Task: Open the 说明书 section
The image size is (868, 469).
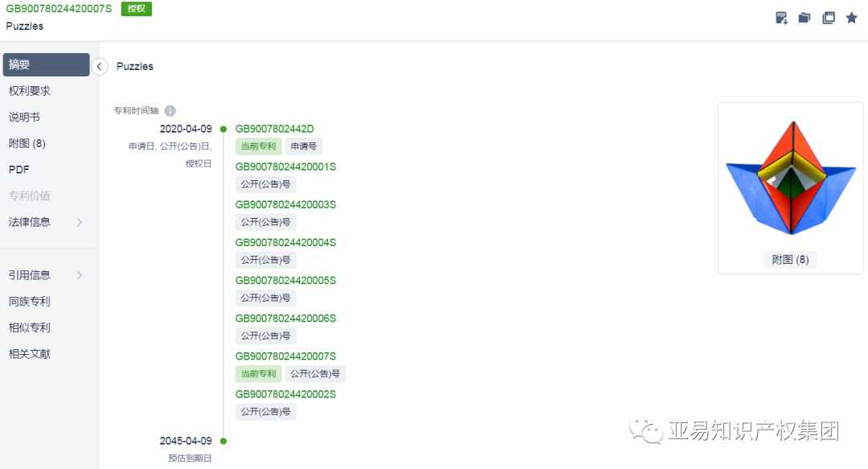Action: pyautogui.click(x=24, y=117)
